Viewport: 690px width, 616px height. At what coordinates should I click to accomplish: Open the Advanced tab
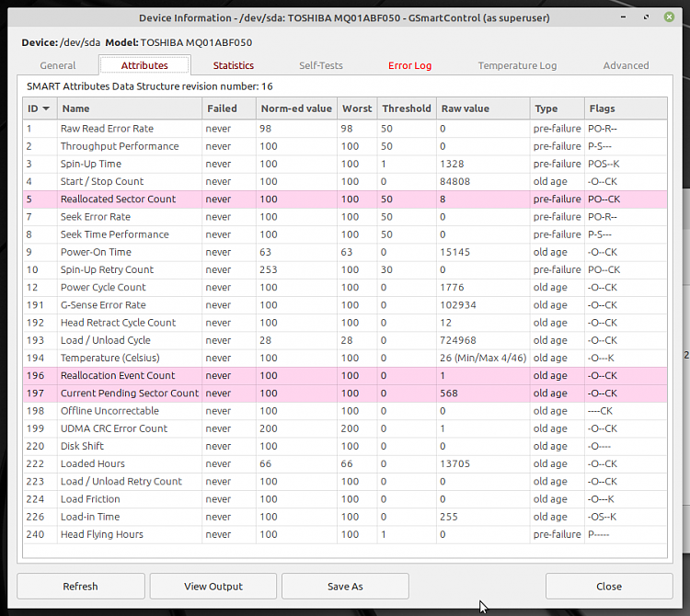tap(626, 65)
